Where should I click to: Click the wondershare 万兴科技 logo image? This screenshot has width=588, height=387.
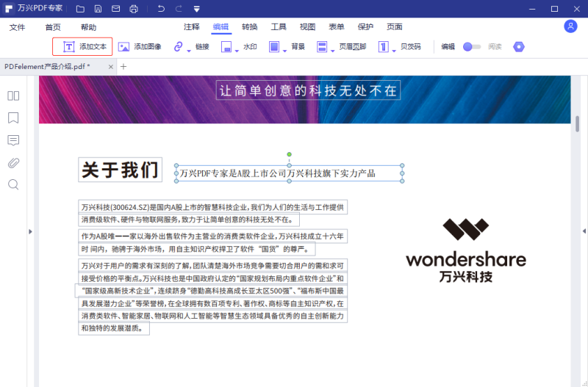[466, 250]
